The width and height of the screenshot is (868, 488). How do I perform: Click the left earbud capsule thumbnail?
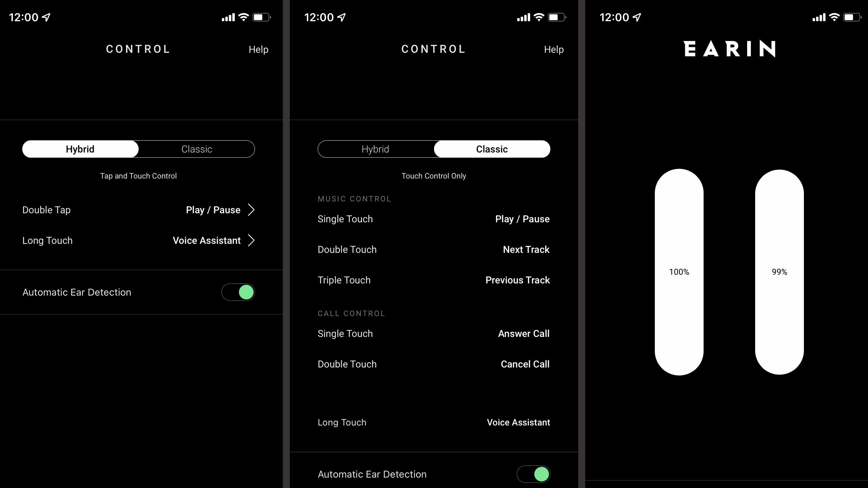click(679, 271)
